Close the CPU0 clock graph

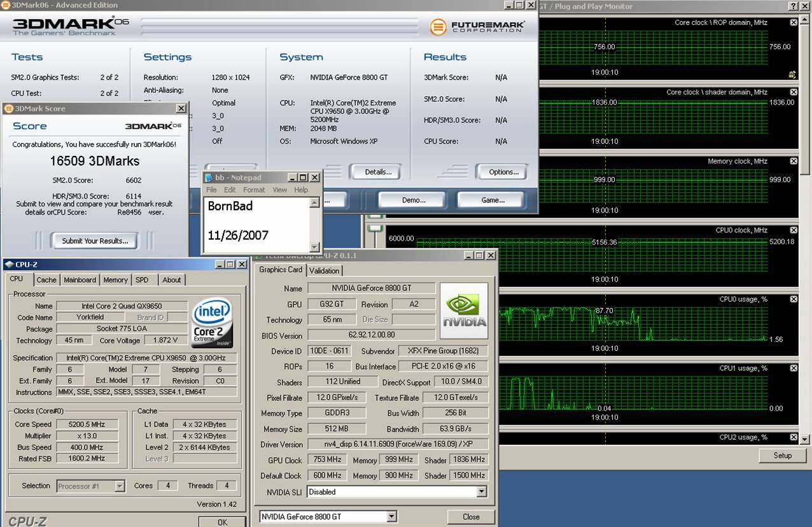[794, 230]
